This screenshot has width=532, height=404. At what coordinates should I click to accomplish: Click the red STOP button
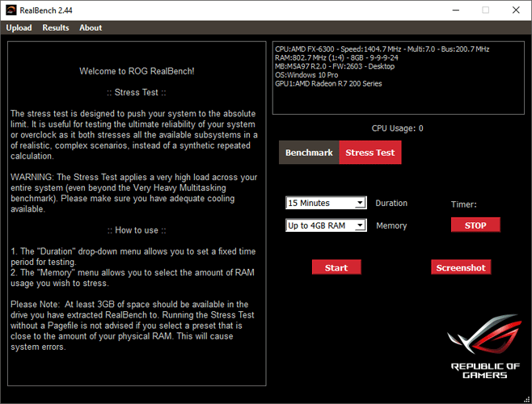(x=475, y=225)
